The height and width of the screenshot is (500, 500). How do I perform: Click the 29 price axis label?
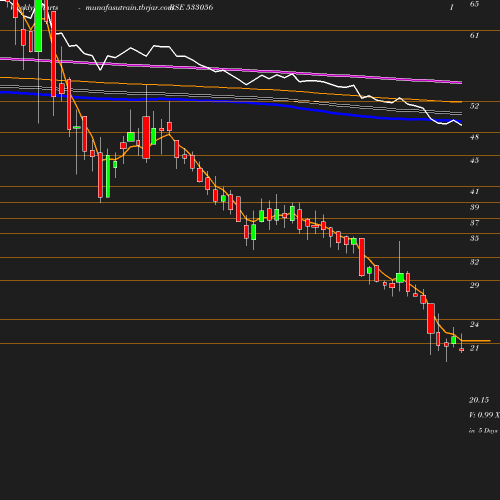474,285
